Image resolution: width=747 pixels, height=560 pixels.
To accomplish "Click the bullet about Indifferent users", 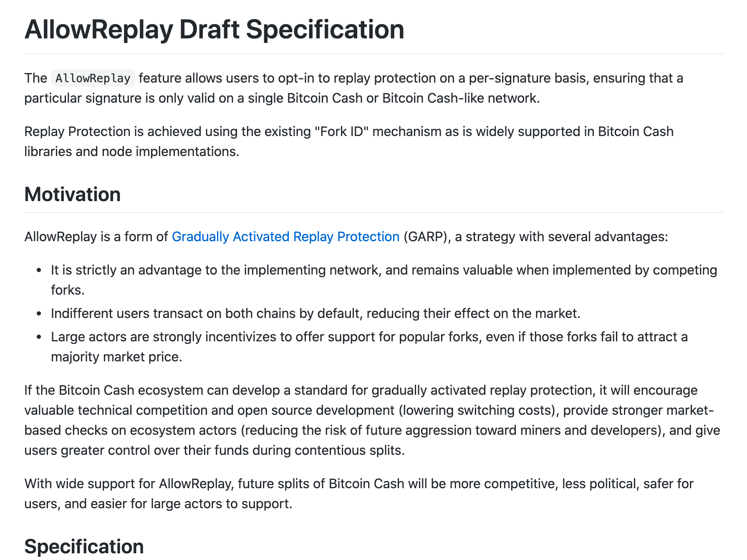I will 315,313.
